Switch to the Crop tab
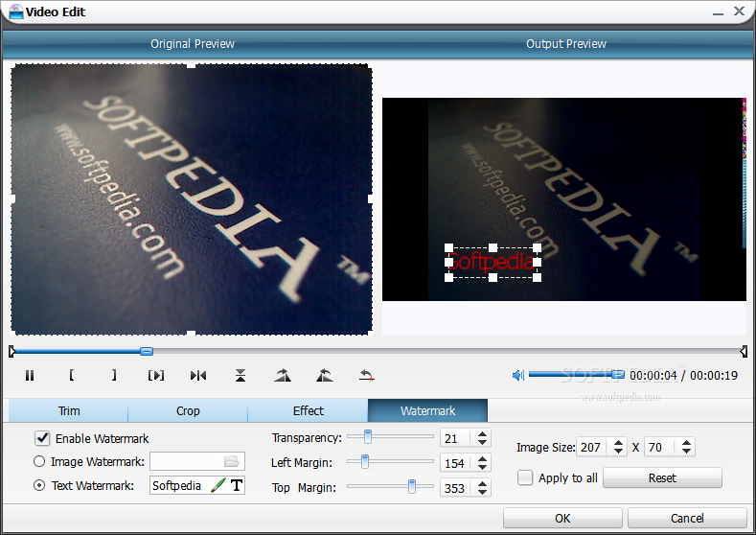The image size is (756, 535). (188, 410)
